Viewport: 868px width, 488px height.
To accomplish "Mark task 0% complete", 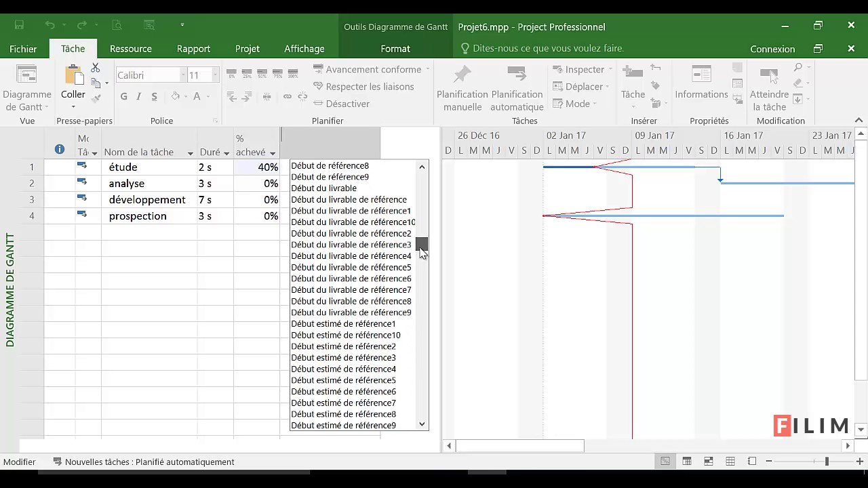I will (x=232, y=73).
